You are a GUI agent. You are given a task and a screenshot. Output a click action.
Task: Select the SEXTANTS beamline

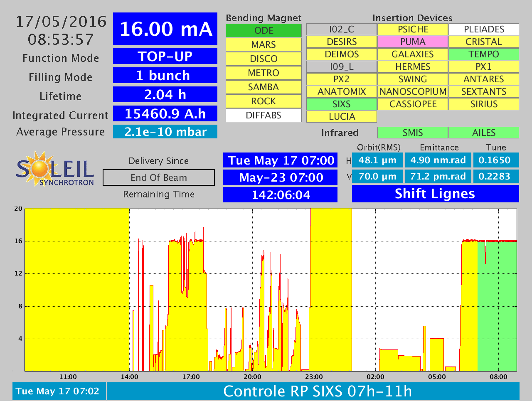(x=484, y=92)
